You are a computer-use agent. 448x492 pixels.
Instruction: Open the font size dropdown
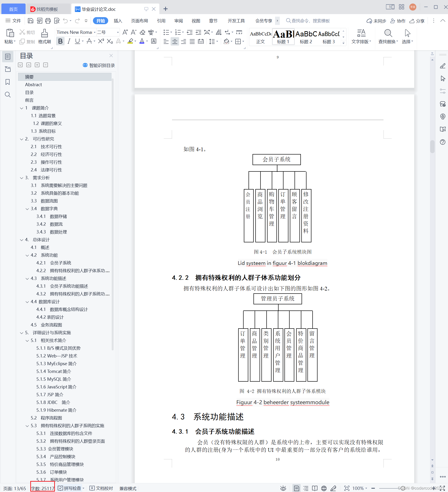click(x=118, y=32)
